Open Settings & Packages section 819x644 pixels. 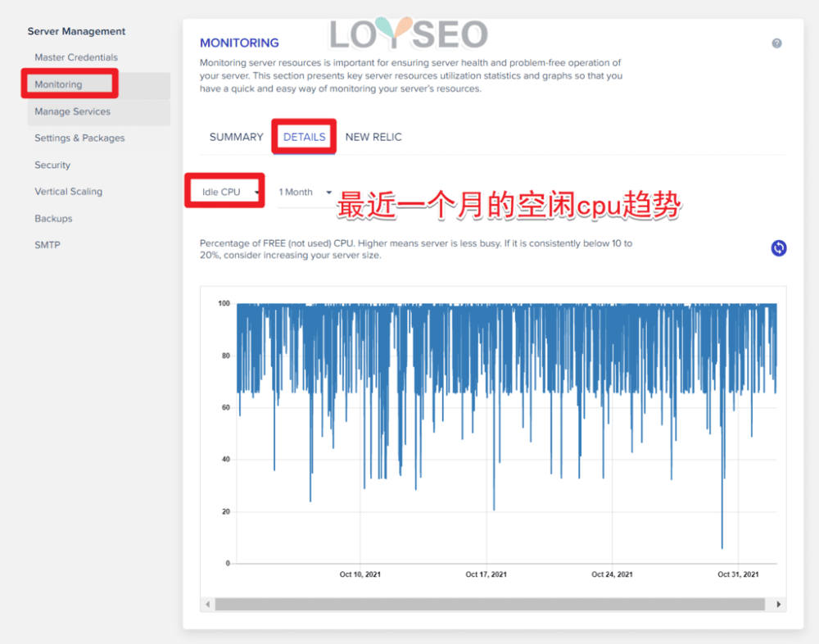coord(79,138)
